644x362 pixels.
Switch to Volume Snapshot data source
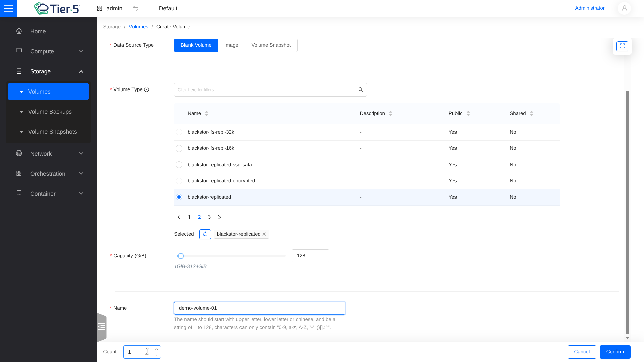pos(271,45)
